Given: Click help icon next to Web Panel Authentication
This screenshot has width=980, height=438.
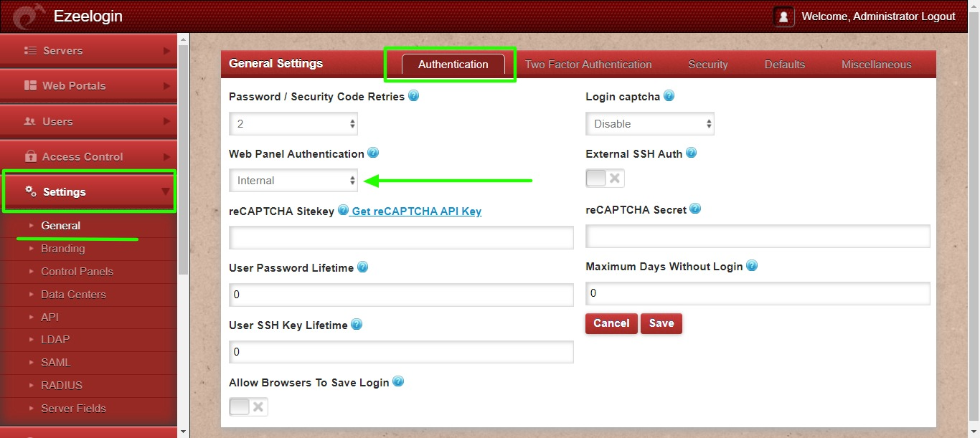Looking at the screenshot, I should click(x=373, y=153).
